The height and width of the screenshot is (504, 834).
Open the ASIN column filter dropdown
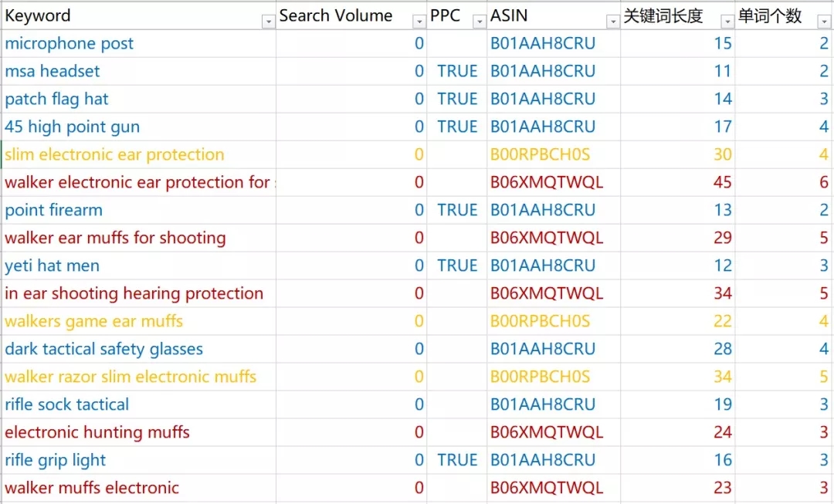coord(612,22)
